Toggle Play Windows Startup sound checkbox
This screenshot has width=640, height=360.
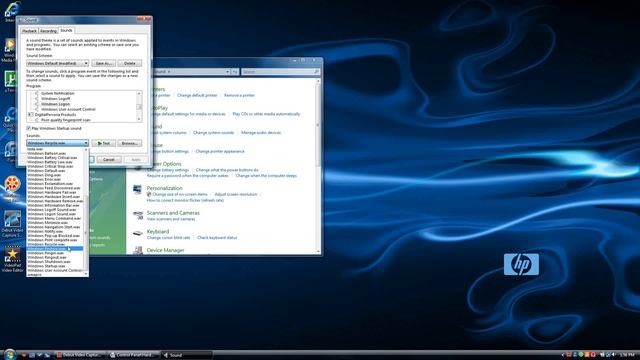coord(29,129)
